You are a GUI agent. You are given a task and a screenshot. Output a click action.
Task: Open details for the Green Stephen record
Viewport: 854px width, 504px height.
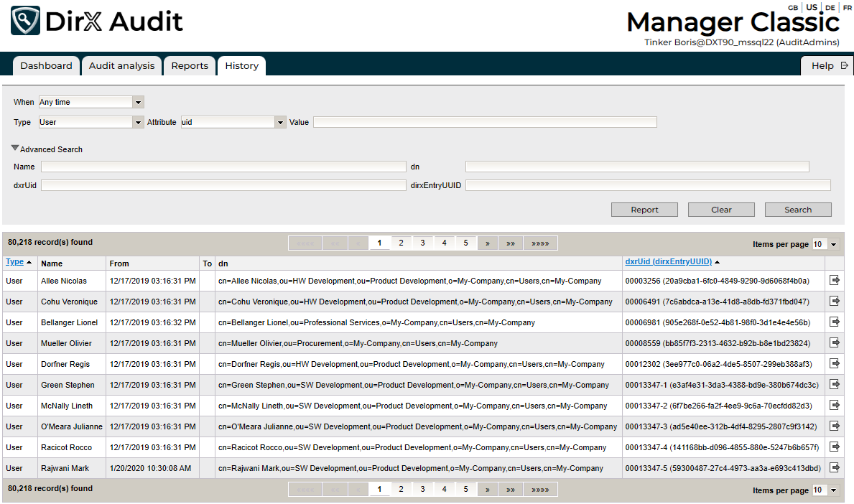tap(834, 385)
